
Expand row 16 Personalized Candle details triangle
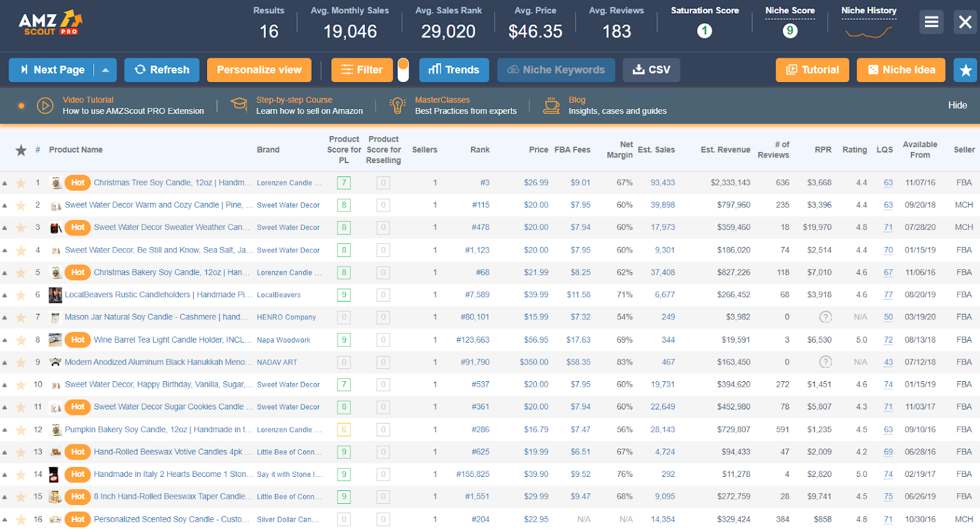point(5,520)
